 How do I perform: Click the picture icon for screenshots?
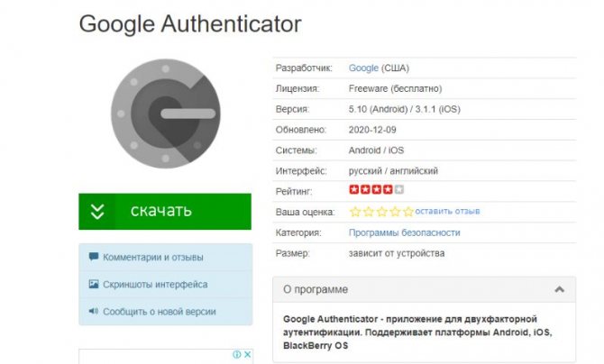click(94, 284)
